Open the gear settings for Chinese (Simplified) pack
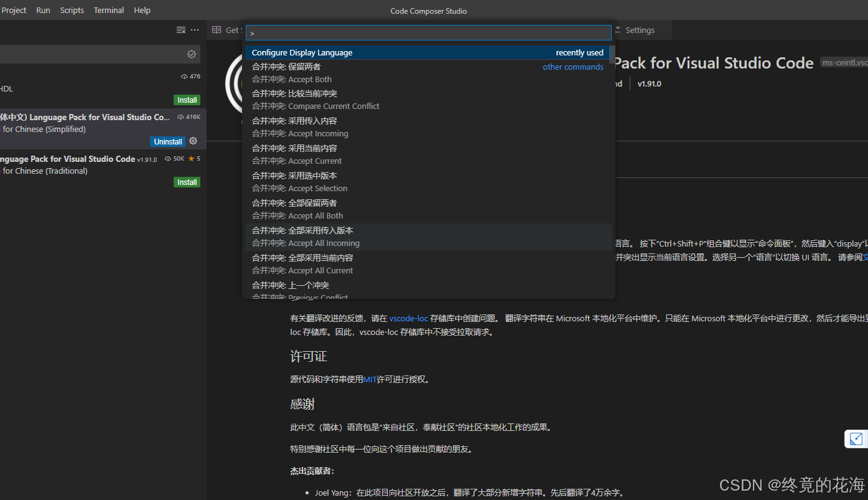This screenshot has width=868, height=500. click(x=193, y=141)
